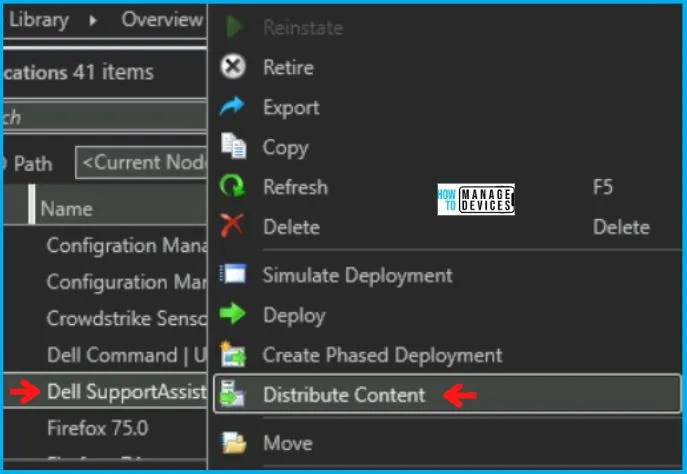Click the Distribute Content icon
Viewport: 687px width, 474px height.
[233, 394]
